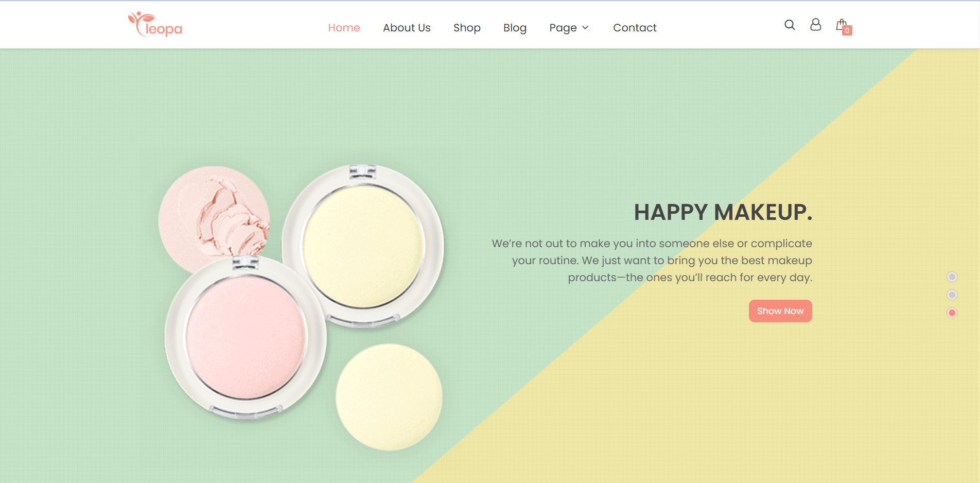Select the active red slide dot
Image resolution: width=980 pixels, height=483 pixels.
pyautogui.click(x=952, y=313)
